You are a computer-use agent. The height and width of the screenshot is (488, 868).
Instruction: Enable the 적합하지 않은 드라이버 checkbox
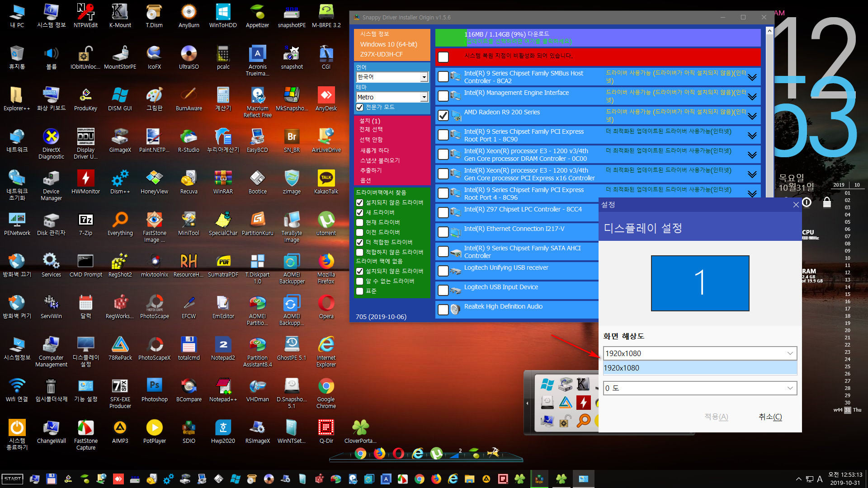click(x=360, y=252)
